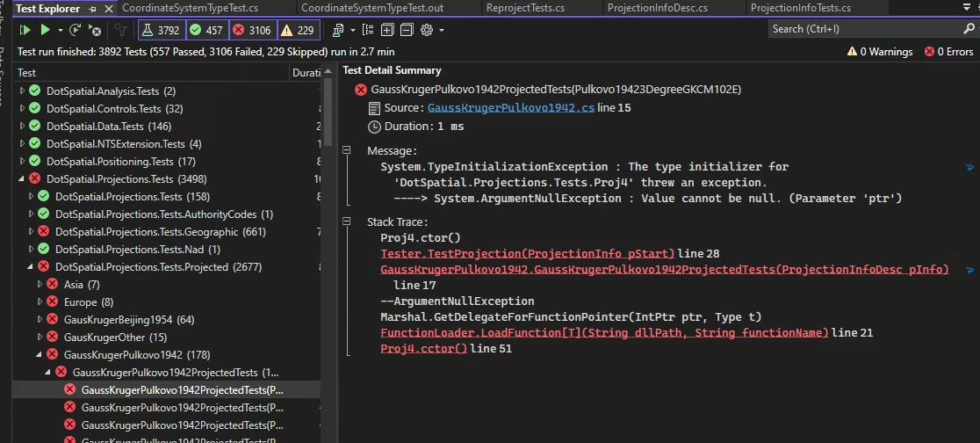The image size is (980, 443).
Task: Expand DotSpatial.Controls.Tests node
Action: pos(23,108)
